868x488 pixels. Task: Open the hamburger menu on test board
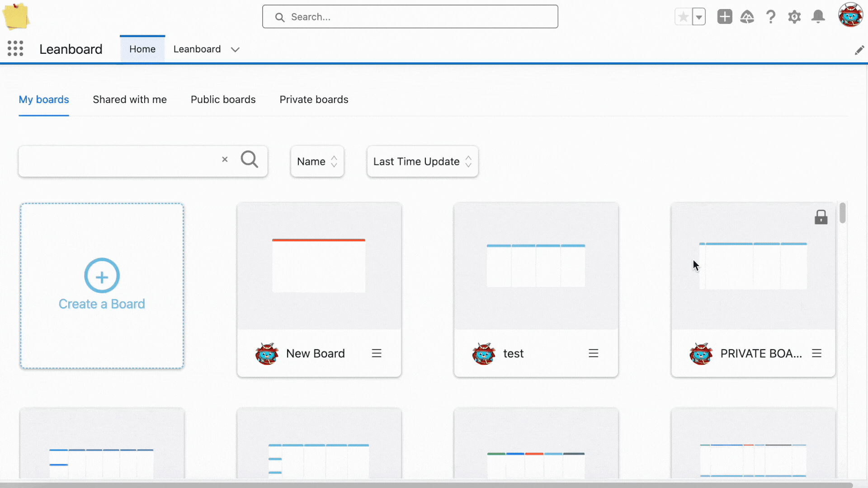(594, 353)
